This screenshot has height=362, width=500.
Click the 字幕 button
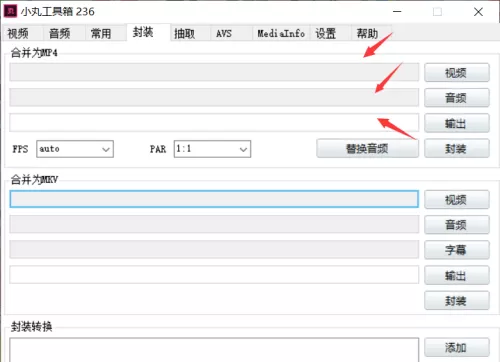coord(457,250)
